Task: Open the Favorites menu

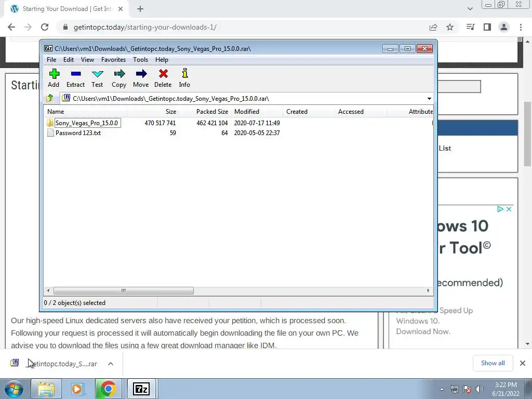Action: pos(114,60)
